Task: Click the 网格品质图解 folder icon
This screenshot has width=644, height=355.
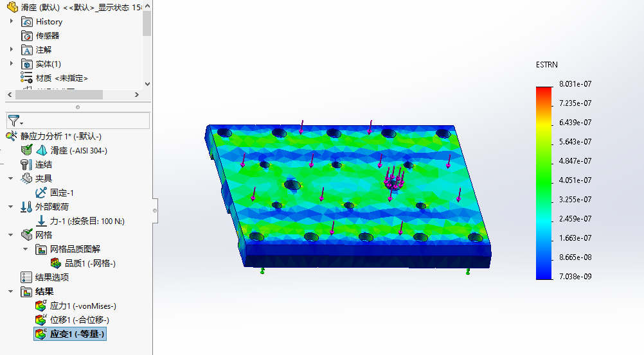Action: (x=41, y=249)
